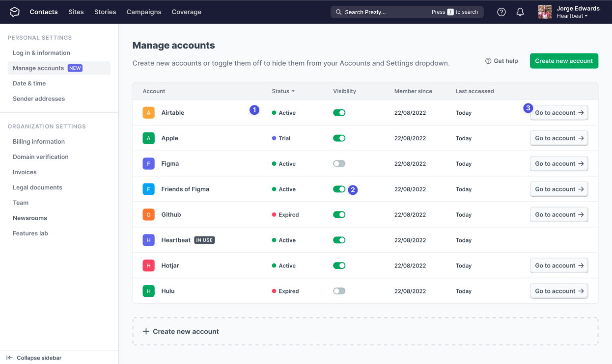The width and height of the screenshot is (612, 364).
Task: Go to the Hotjar account
Action: click(559, 266)
